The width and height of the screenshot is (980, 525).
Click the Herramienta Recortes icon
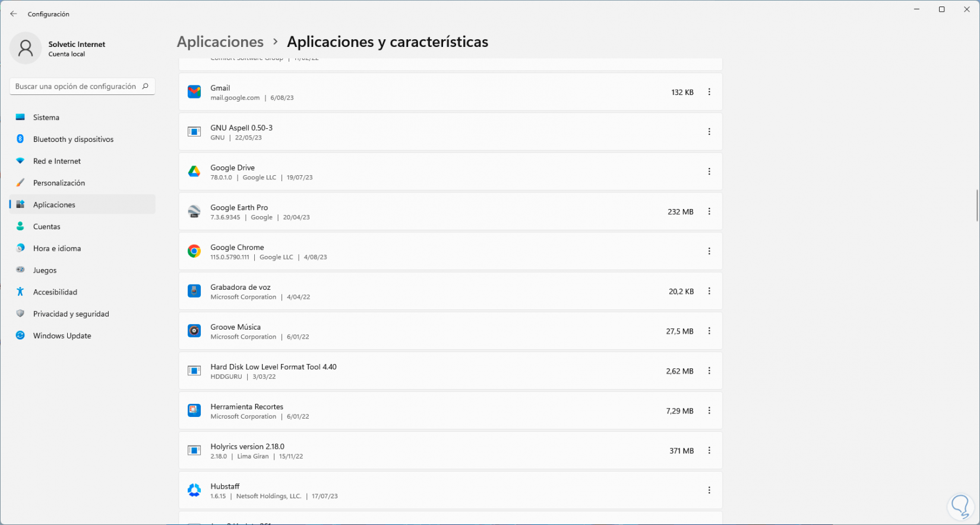(194, 410)
